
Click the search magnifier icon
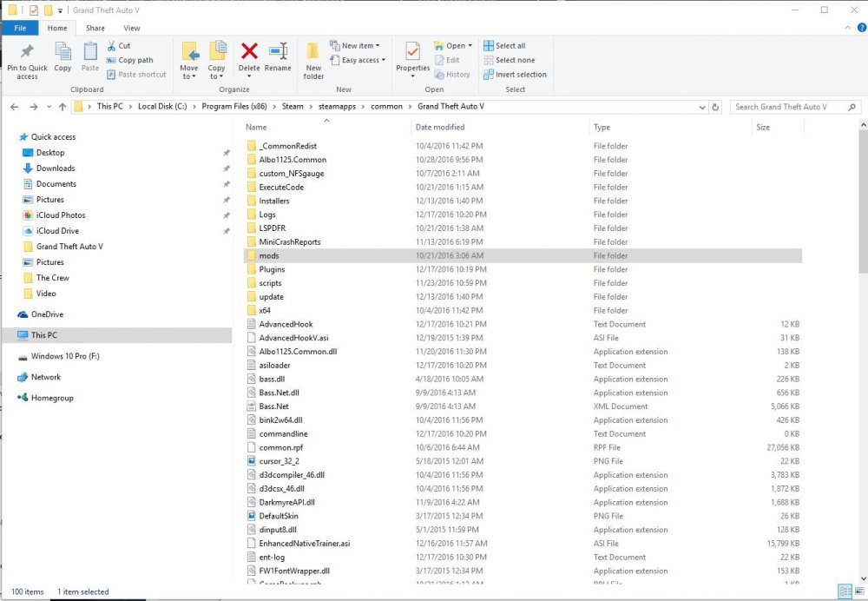point(852,107)
